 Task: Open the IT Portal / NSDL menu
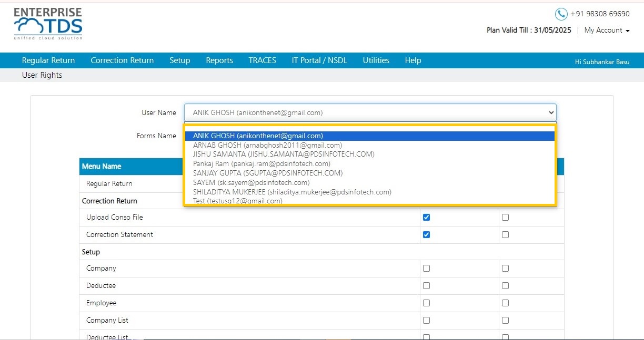pyautogui.click(x=319, y=60)
